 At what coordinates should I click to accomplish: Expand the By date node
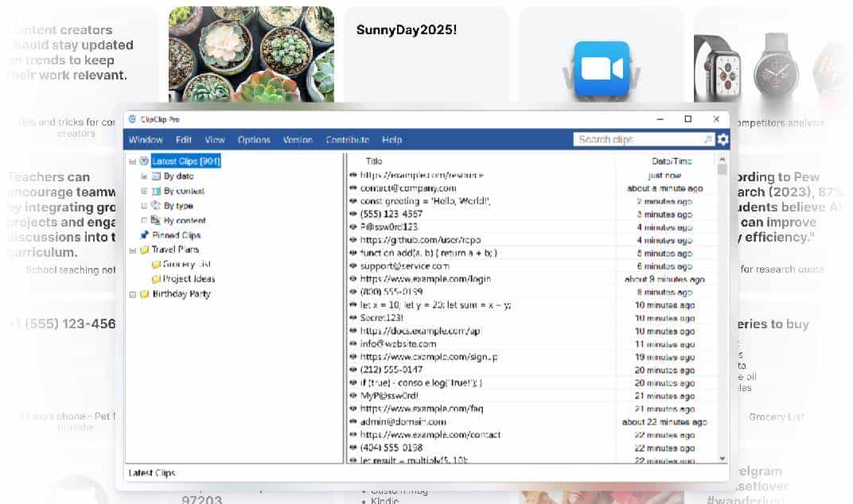(143, 176)
